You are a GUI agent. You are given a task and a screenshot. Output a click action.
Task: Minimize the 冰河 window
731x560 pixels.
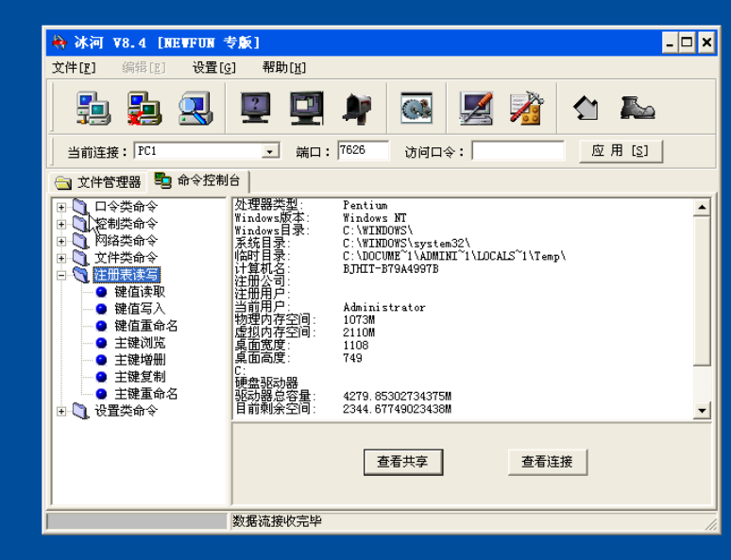(670, 42)
